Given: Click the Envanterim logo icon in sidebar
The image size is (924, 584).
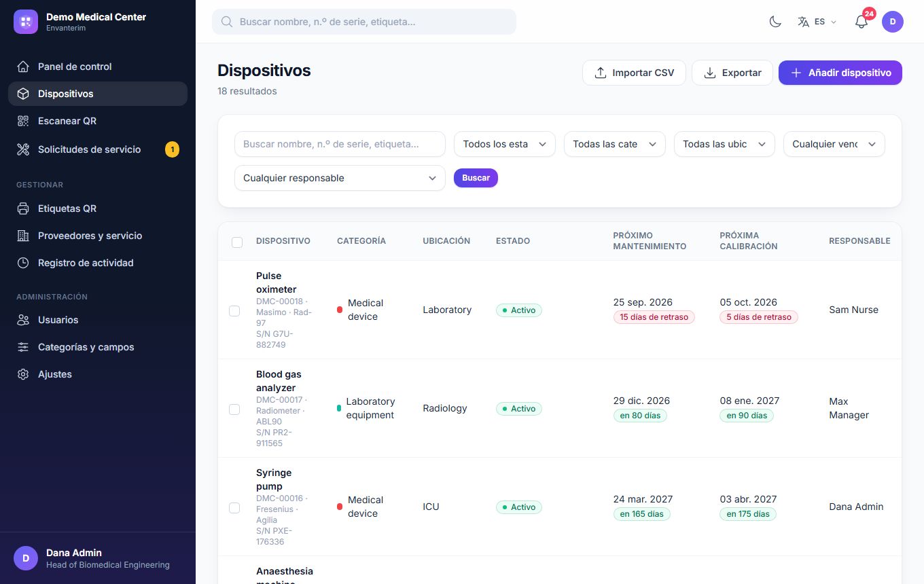Looking at the screenshot, I should [x=26, y=22].
